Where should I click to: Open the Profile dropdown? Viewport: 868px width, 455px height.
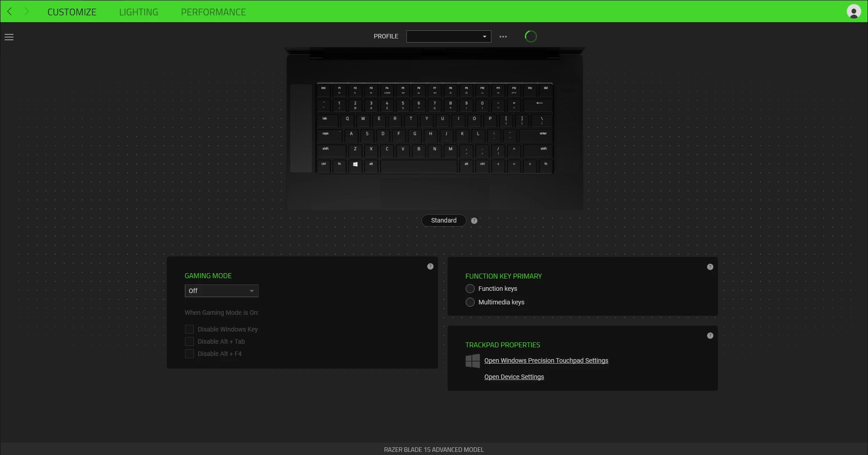[x=448, y=36]
